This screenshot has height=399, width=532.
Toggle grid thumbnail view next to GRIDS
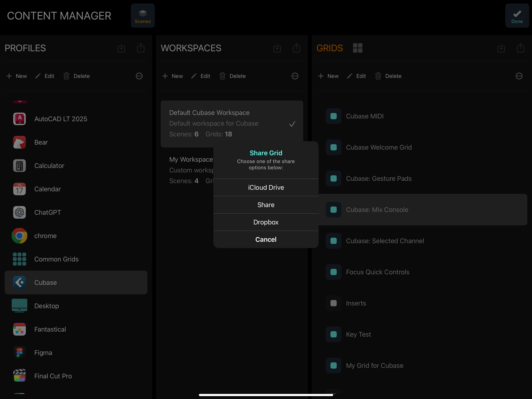click(x=357, y=48)
